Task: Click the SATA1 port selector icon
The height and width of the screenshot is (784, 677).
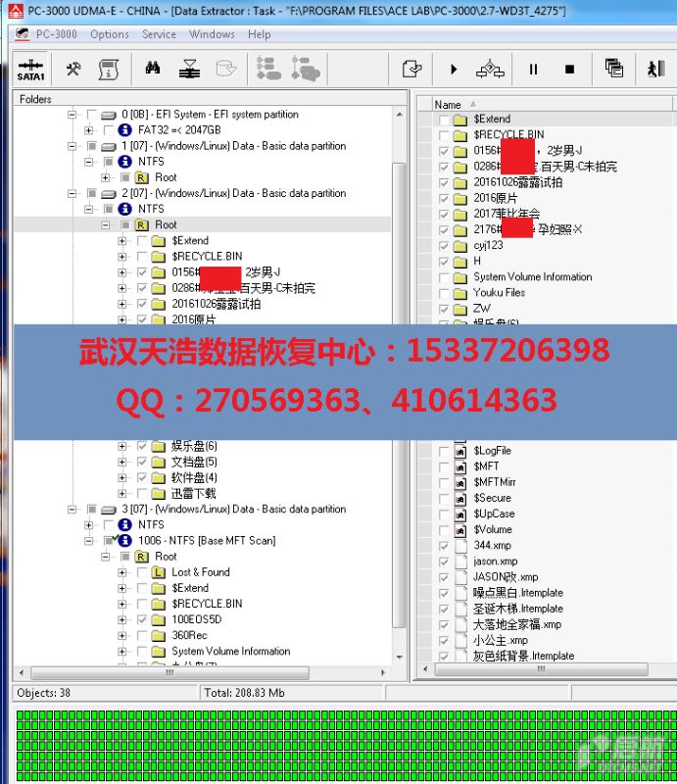Action: pyautogui.click(x=30, y=70)
